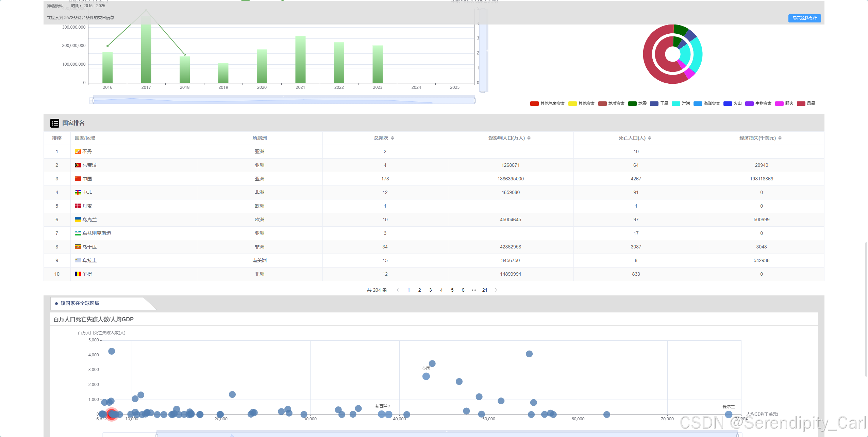Click the 国家排名 list icon
The width and height of the screenshot is (868, 437).
pyautogui.click(x=54, y=123)
